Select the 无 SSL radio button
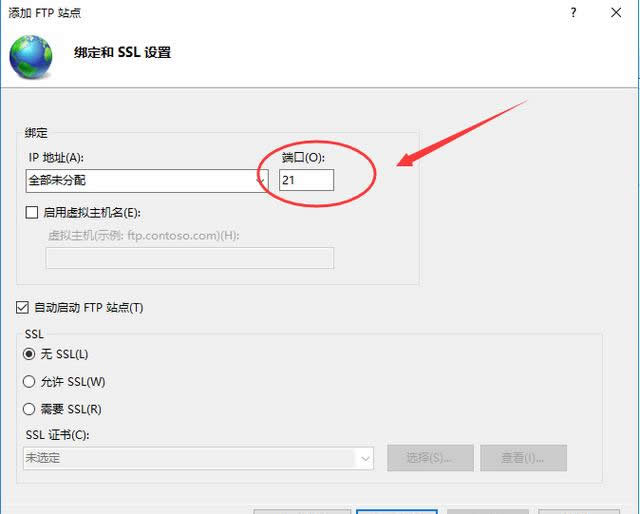The width and height of the screenshot is (640, 514). coord(29,354)
